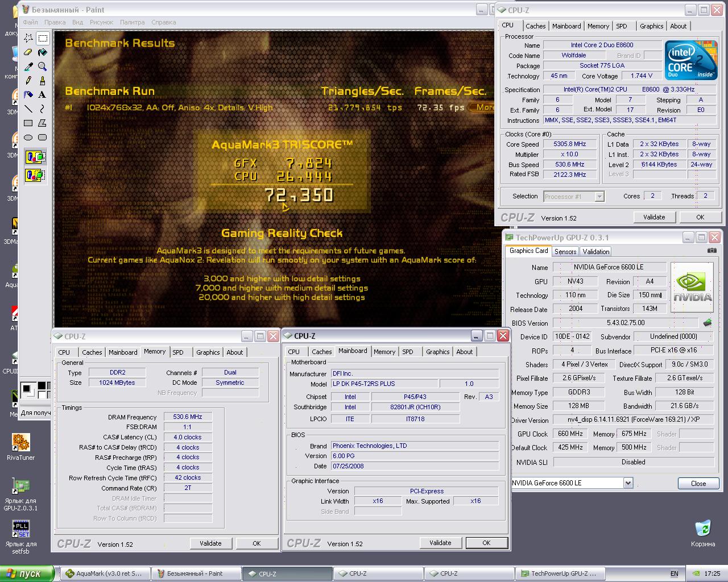
Task: Open the GPU-Z.0.3.1 desktop shortcut
Action: click(x=21, y=494)
